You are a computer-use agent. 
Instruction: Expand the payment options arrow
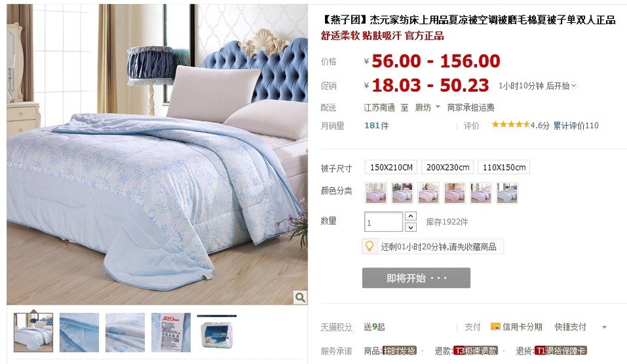[604, 327]
